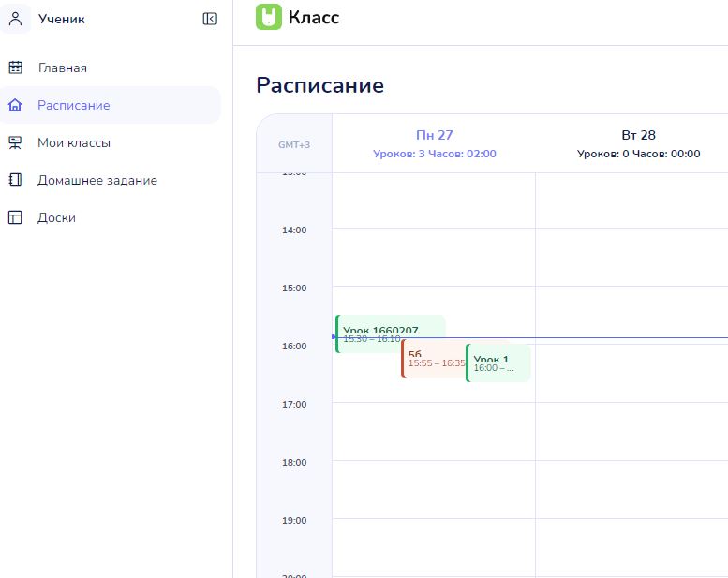Screen dimensions: 728x578
Task: Open the Главная menu item
Action: click(110, 67)
